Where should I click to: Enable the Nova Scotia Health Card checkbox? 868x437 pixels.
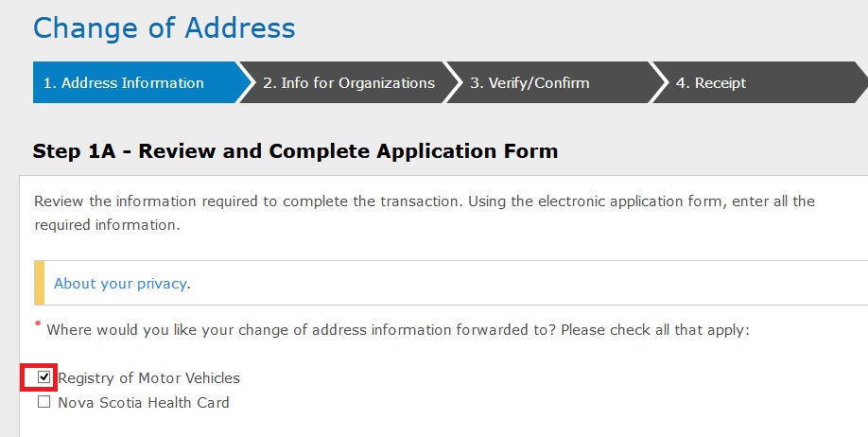tap(43, 402)
